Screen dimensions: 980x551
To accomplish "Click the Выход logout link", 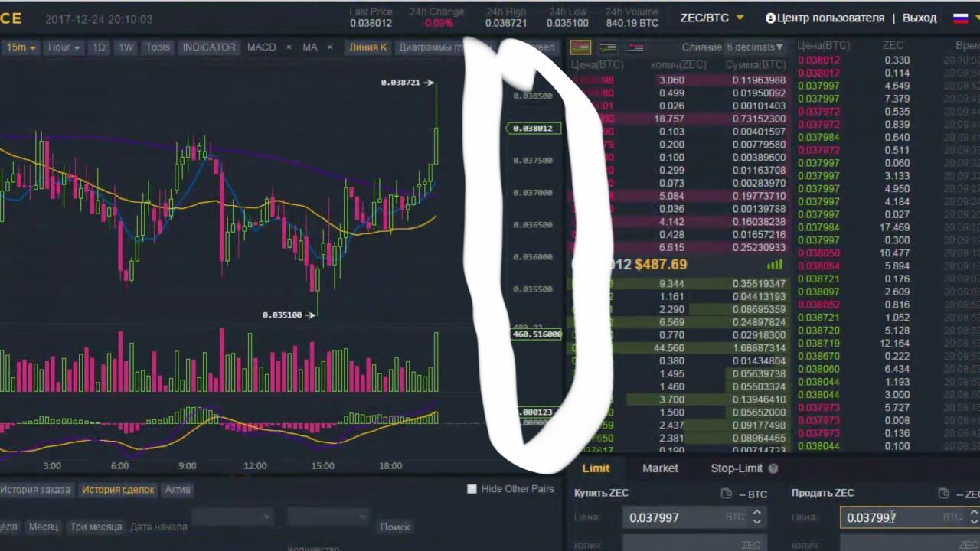I will coord(920,18).
